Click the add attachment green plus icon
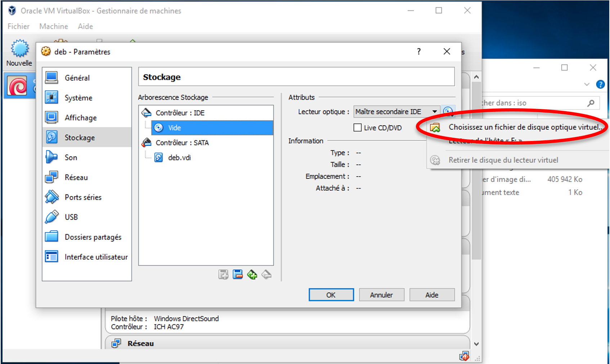This screenshot has height=364, width=610. [x=252, y=275]
